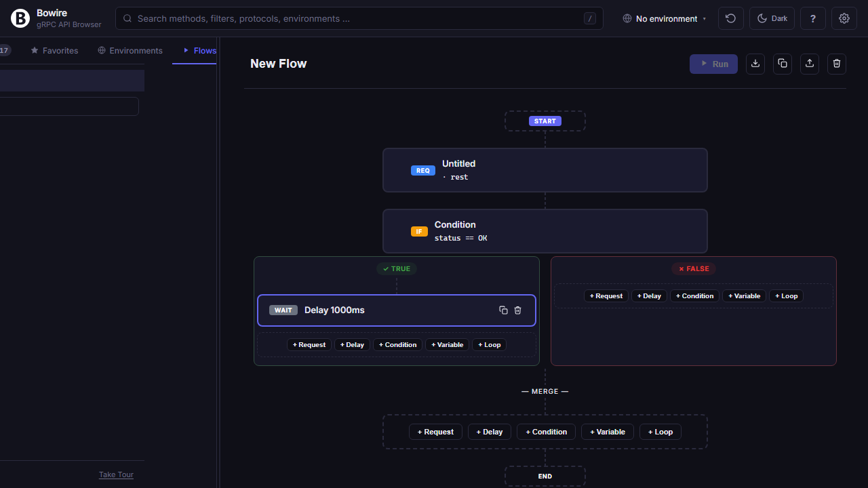The height and width of the screenshot is (488, 868).
Task: Click the WAIT badge on Delay node
Action: pos(283,310)
